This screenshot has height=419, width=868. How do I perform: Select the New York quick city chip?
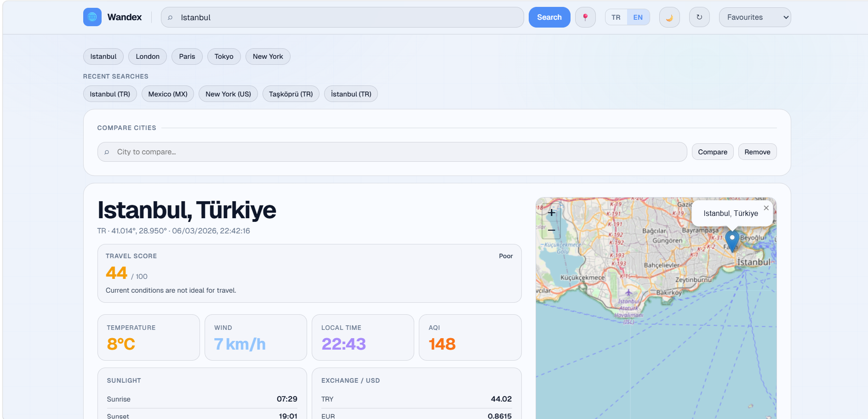tap(268, 57)
